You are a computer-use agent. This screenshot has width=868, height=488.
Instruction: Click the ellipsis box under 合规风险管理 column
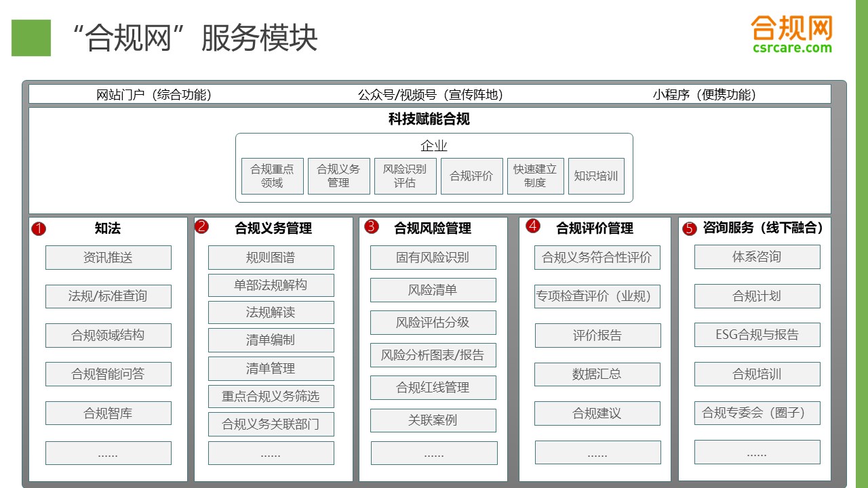coord(434,453)
